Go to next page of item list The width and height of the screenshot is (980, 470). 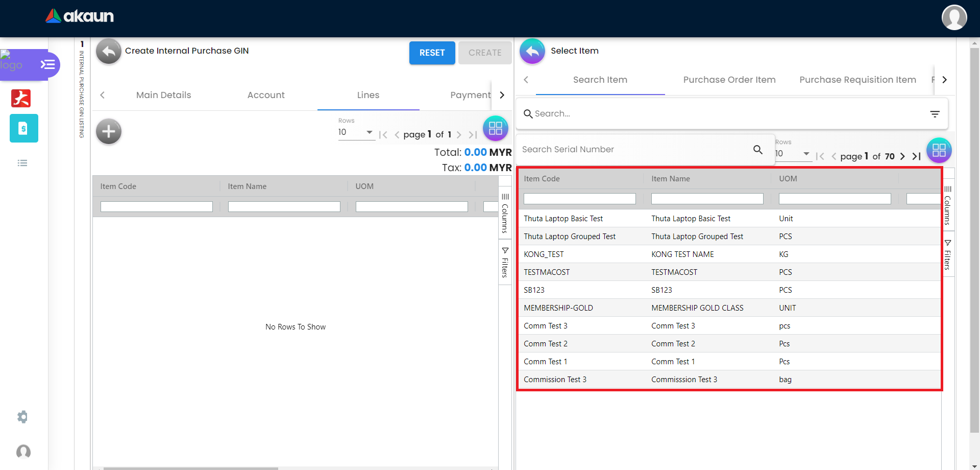click(x=902, y=156)
